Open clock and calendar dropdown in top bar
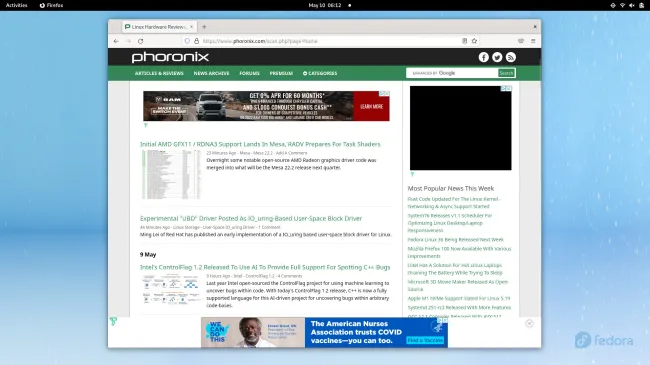The image size is (650, 365). [325, 5]
